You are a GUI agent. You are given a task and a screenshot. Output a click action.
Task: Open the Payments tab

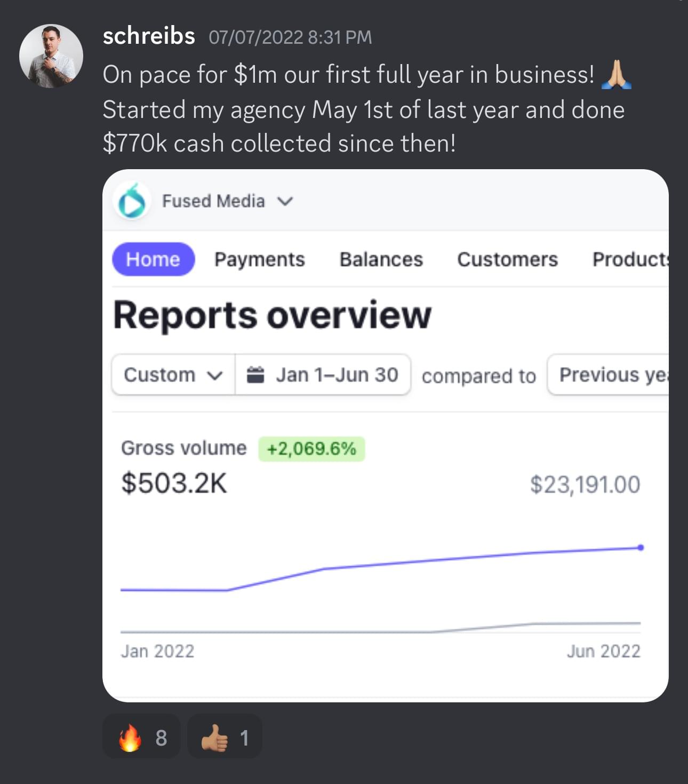point(259,259)
